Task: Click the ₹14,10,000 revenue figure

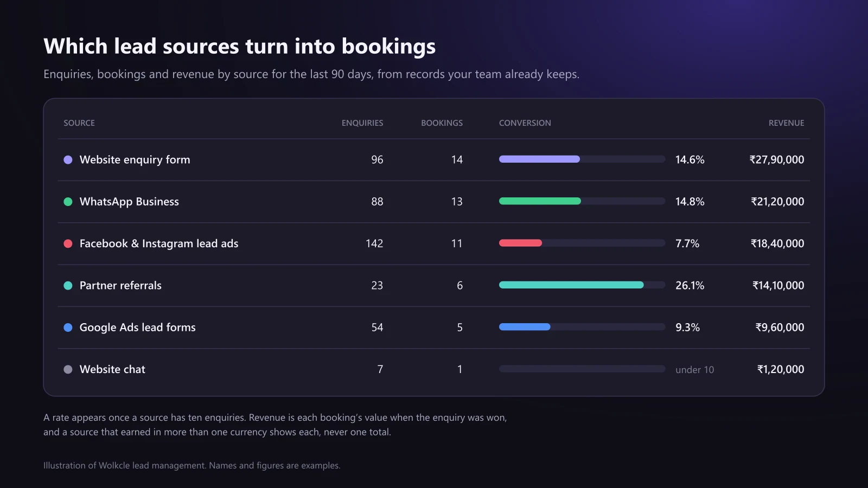Action: pyautogui.click(x=778, y=286)
